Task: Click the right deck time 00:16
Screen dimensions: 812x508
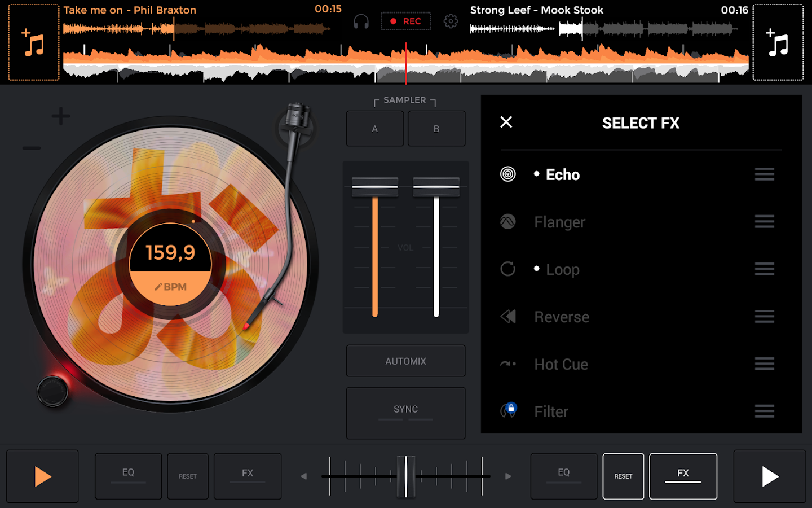Action: pyautogui.click(x=735, y=10)
